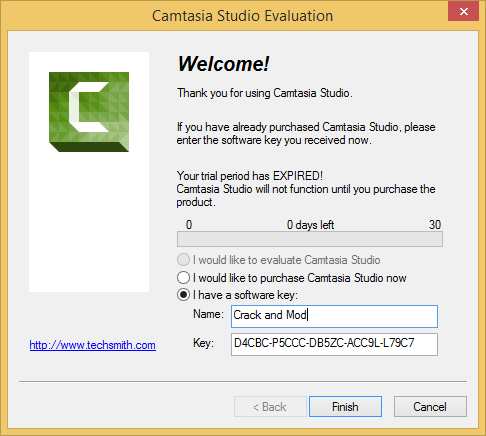Click inside the Key input field
The image size is (486, 436).
(334, 344)
